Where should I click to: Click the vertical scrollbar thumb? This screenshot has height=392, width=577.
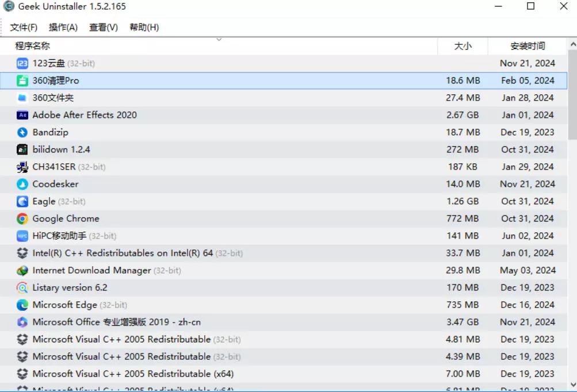click(572, 95)
